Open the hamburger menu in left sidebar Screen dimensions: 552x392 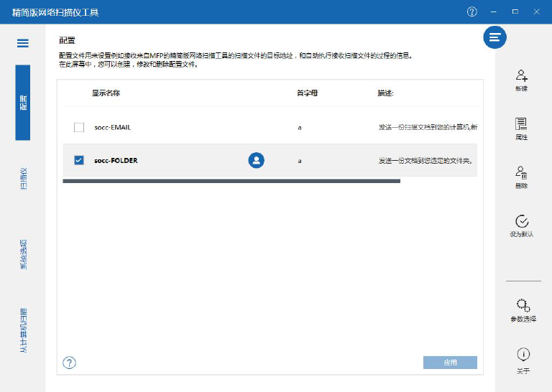[23, 43]
